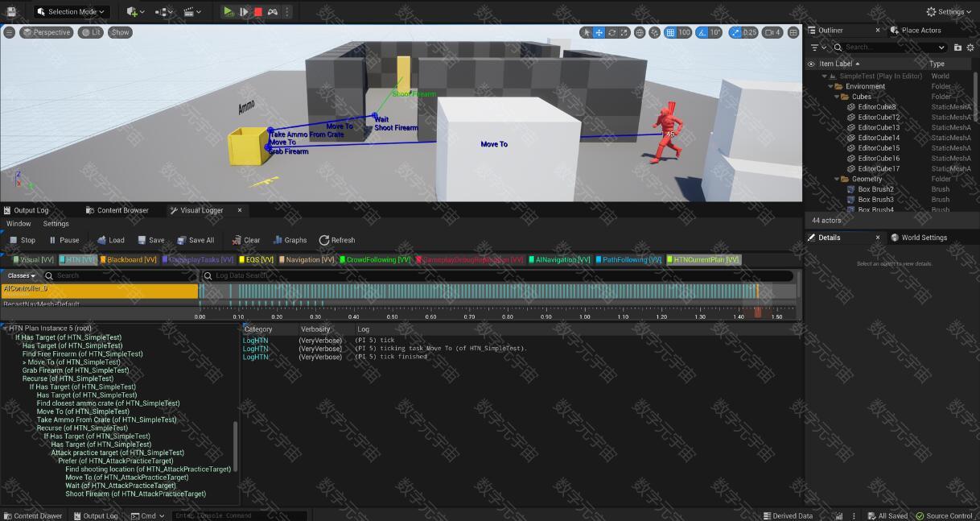Screen dimensions: 980x521
Task: Open the Selection Mode dropdown
Action: pos(72,11)
